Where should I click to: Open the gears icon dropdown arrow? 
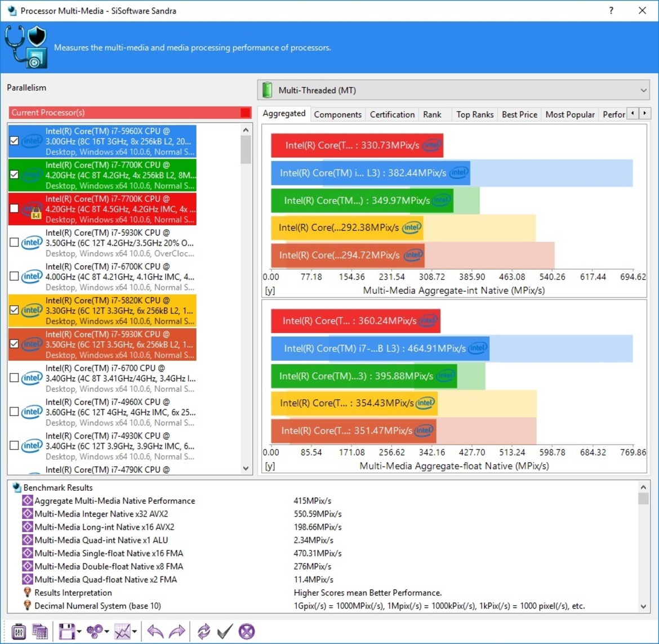pos(107,632)
